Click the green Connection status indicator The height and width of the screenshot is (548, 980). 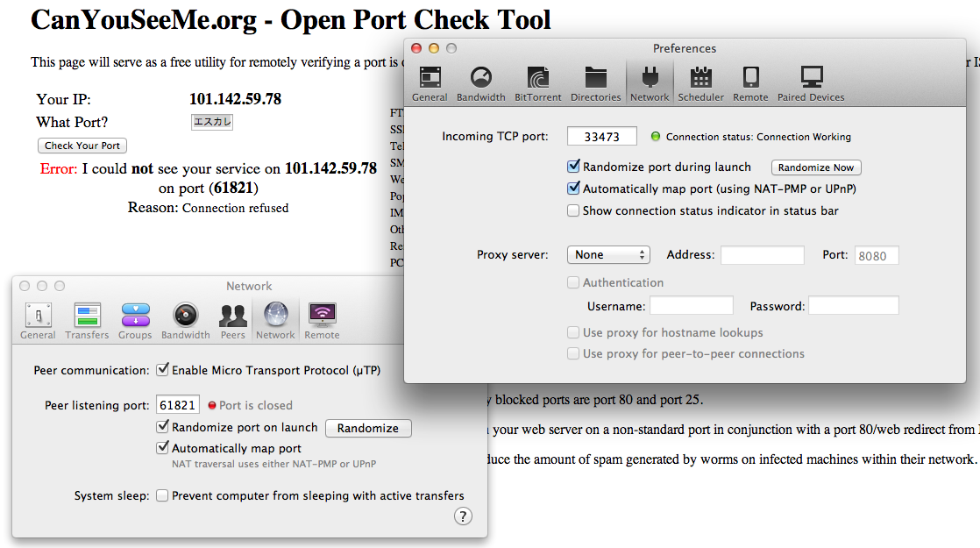tap(655, 136)
